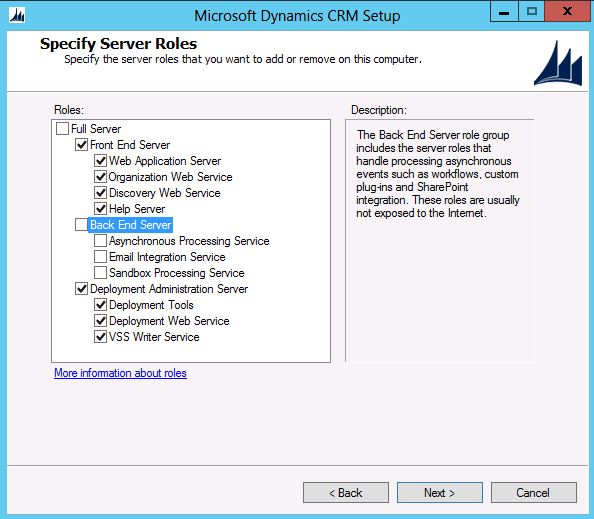Enable the Sandbox Processing Service checkbox
The height and width of the screenshot is (519, 594).
click(100, 272)
